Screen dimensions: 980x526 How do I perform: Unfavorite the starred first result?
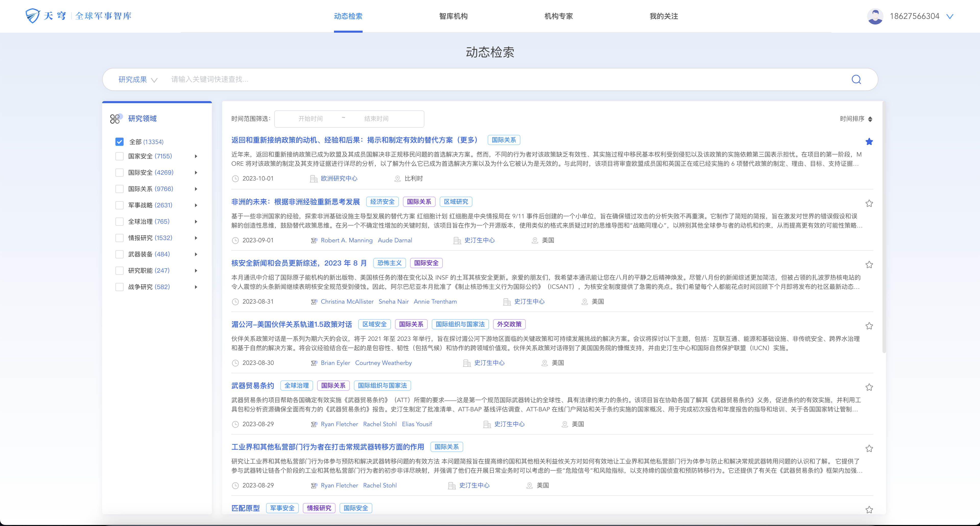click(869, 141)
